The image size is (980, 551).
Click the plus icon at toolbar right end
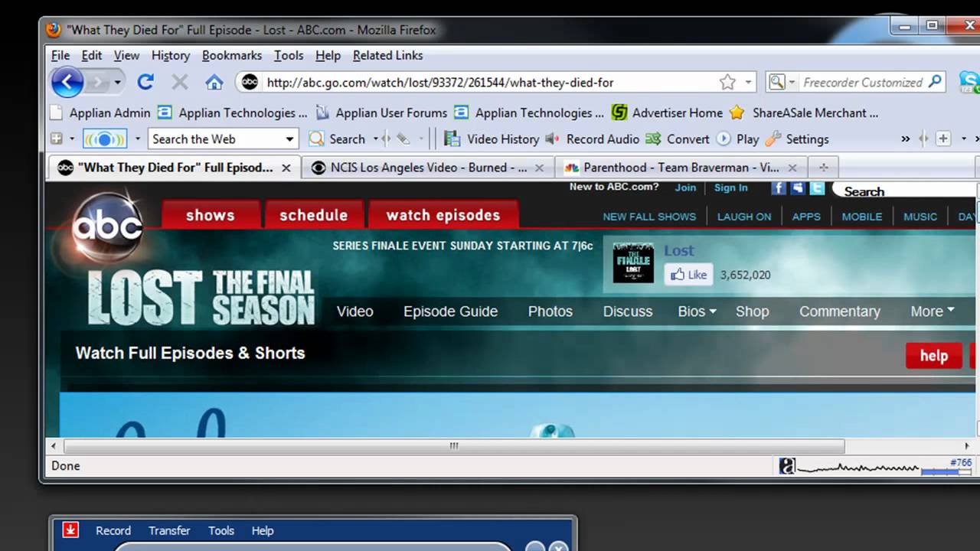pos(943,139)
